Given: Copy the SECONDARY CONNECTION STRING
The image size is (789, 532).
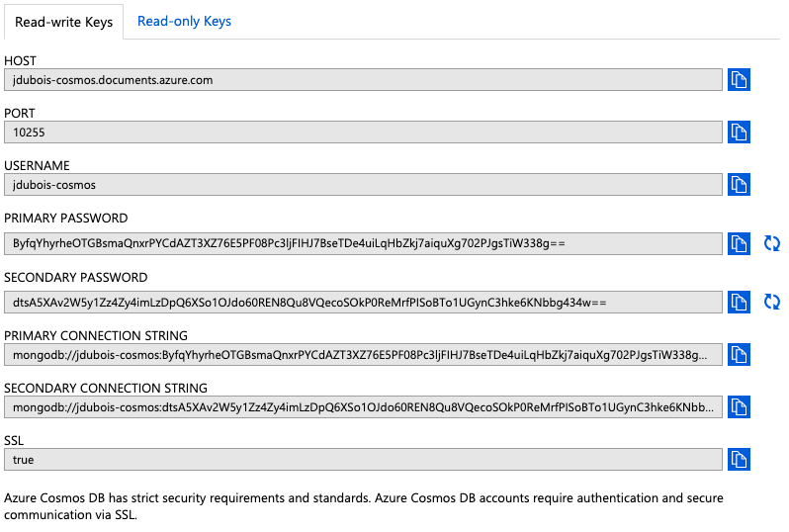Looking at the screenshot, I should [739, 406].
